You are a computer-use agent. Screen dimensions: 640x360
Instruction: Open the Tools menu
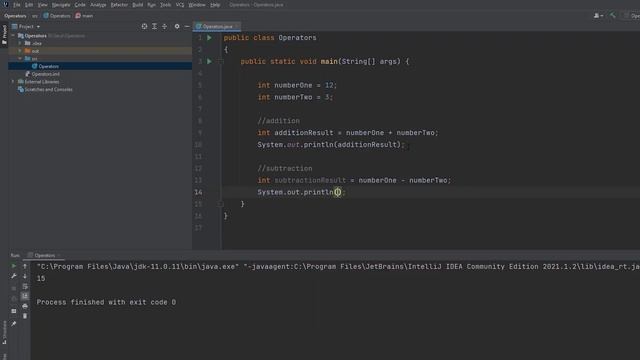[x=165, y=5]
